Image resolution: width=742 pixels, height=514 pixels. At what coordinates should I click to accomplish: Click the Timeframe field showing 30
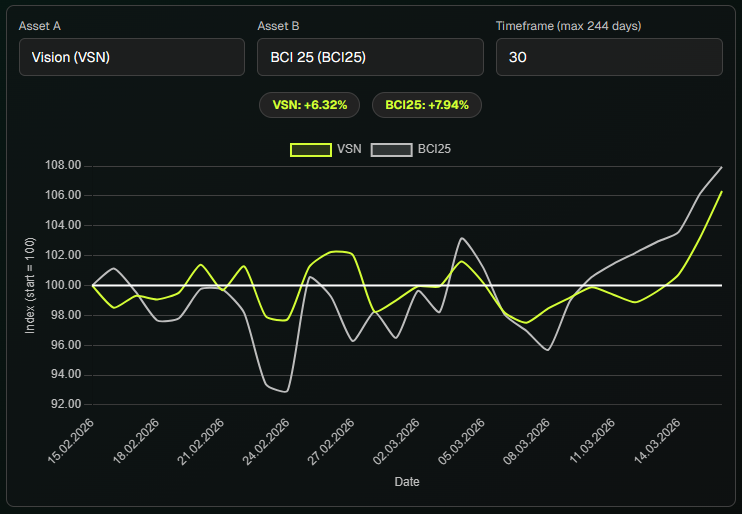(609, 57)
